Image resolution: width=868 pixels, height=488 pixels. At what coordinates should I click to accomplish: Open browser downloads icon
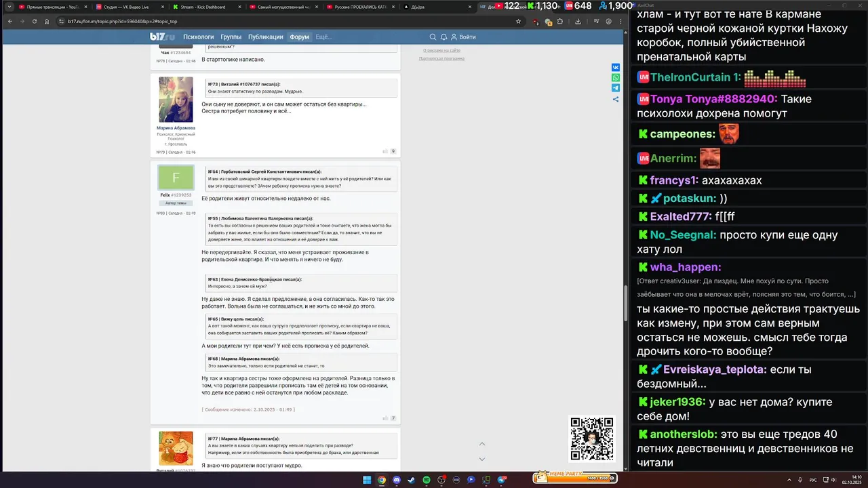coord(577,21)
